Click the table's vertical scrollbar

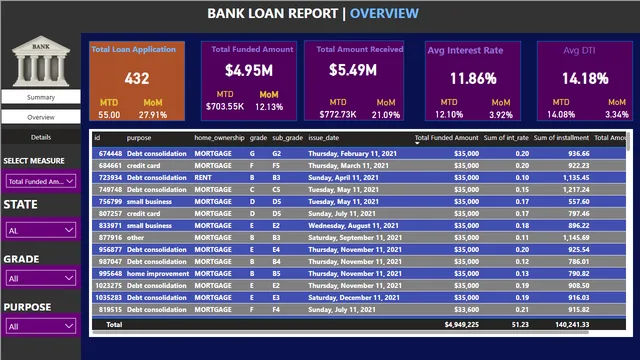[628, 142]
